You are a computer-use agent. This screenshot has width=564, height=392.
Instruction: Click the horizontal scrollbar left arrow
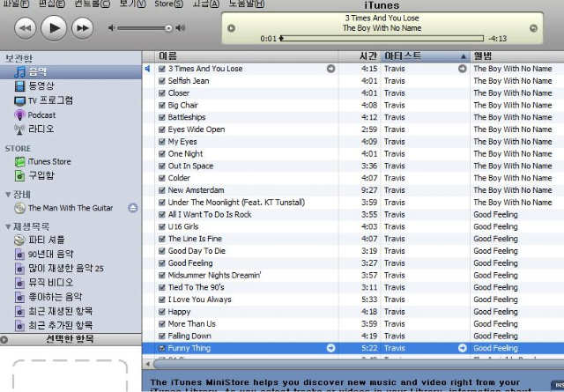[147, 364]
